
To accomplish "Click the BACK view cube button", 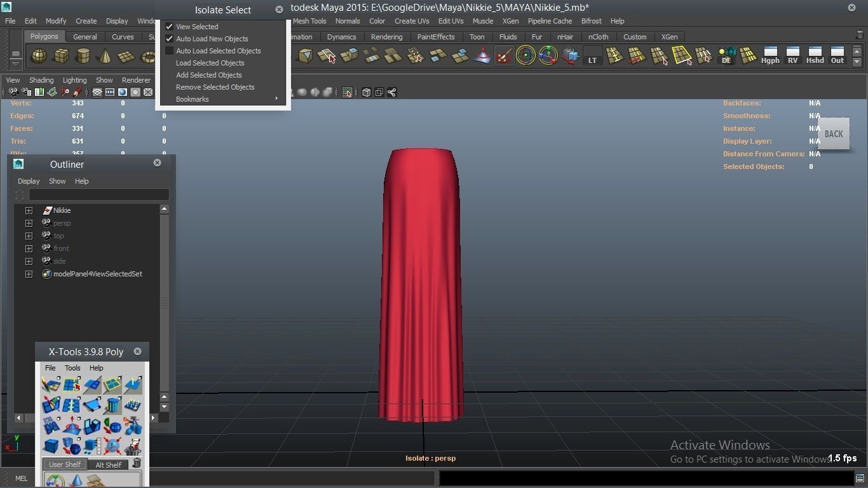I will 834,134.
